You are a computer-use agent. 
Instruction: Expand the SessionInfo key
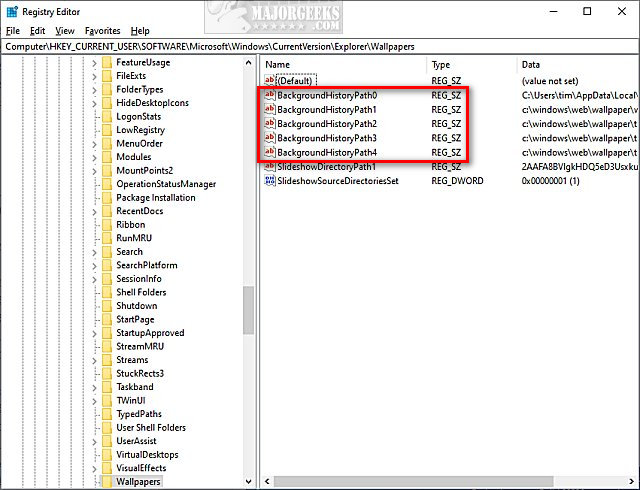94,279
